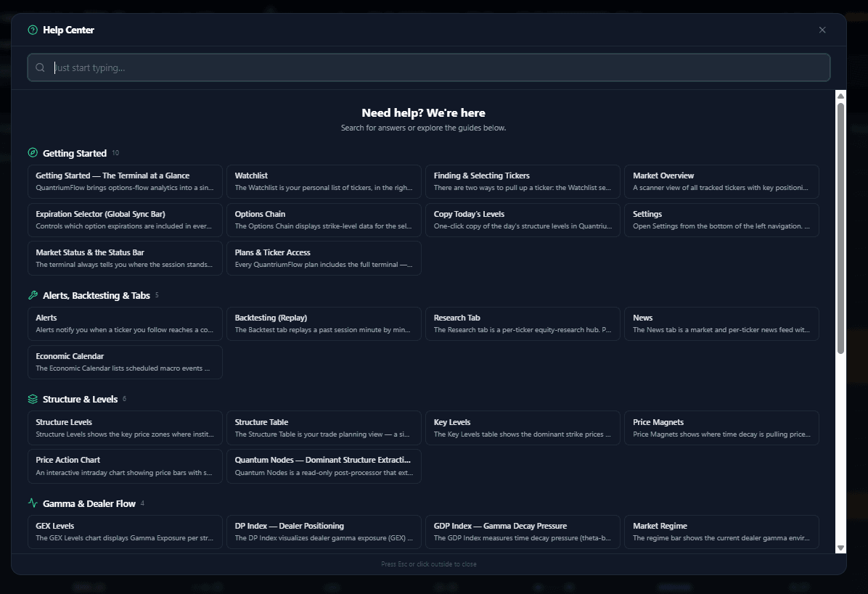
Task: Open the Research Tab article
Action: click(523, 323)
